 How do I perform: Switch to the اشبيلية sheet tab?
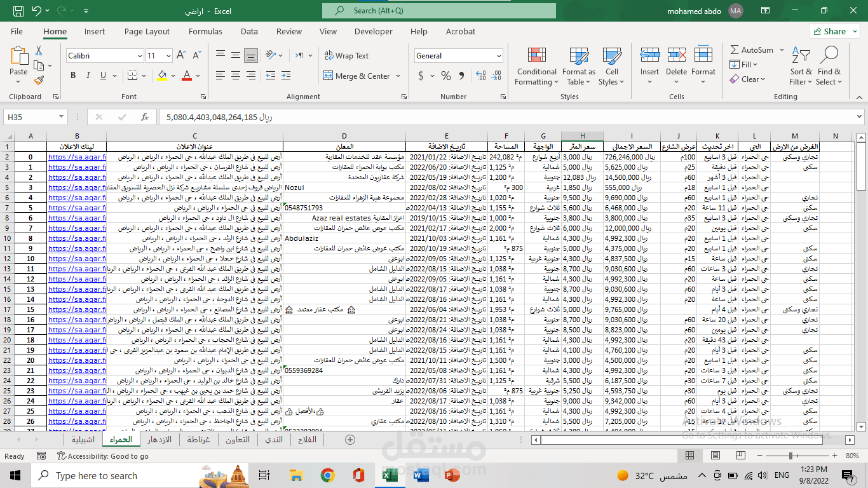pyautogui.click(x=83, y=440)
